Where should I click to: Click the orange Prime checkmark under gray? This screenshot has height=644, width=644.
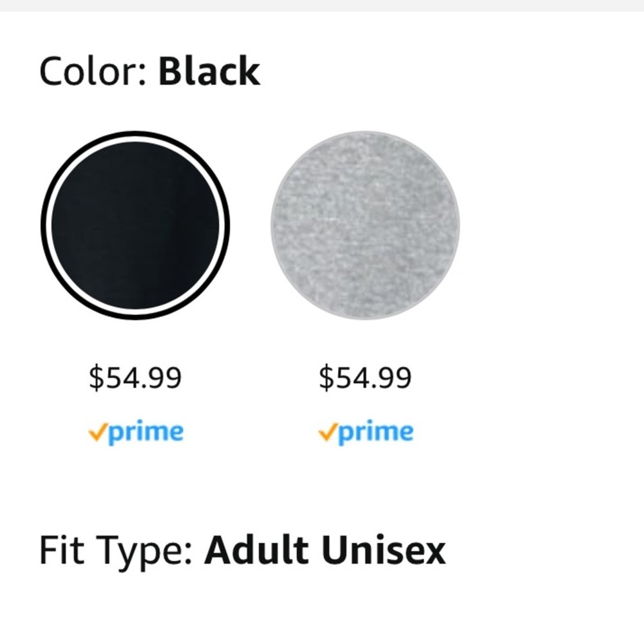[328, 432]
